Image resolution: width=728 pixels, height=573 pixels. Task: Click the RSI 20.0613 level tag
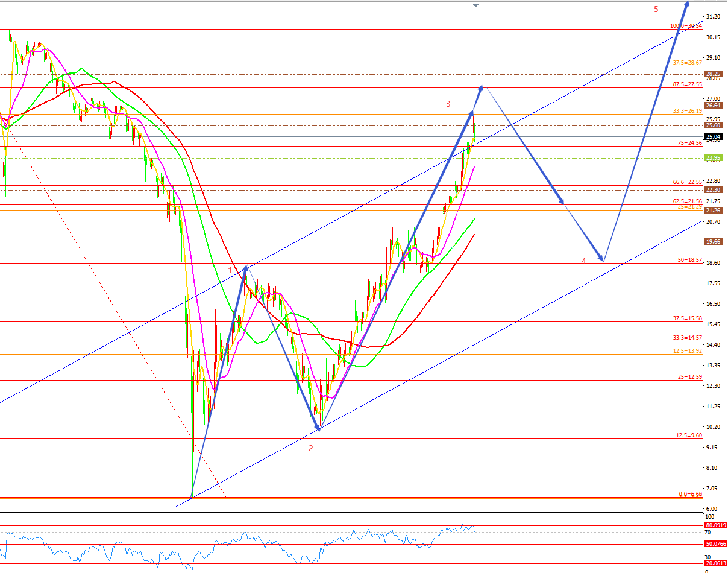pos(715,563)
